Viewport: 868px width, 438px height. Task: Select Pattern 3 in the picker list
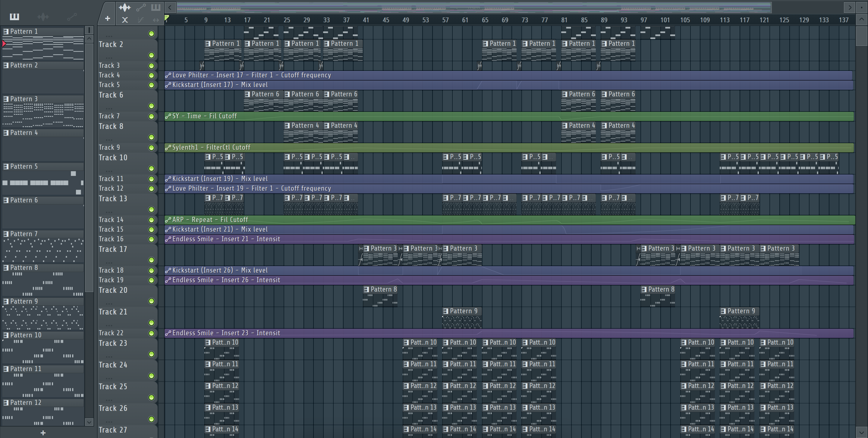pyautogui.click(x=43, y=99)
